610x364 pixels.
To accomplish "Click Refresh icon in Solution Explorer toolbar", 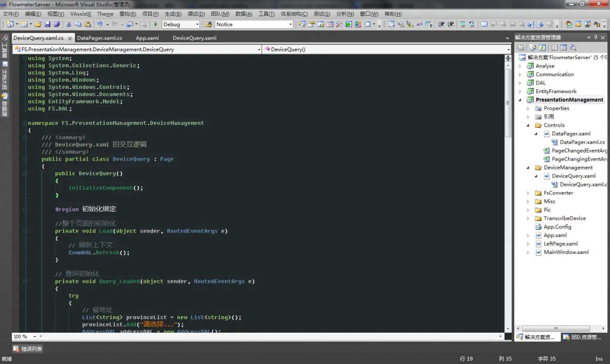I will pyautogui.click(x=542, y=47).
